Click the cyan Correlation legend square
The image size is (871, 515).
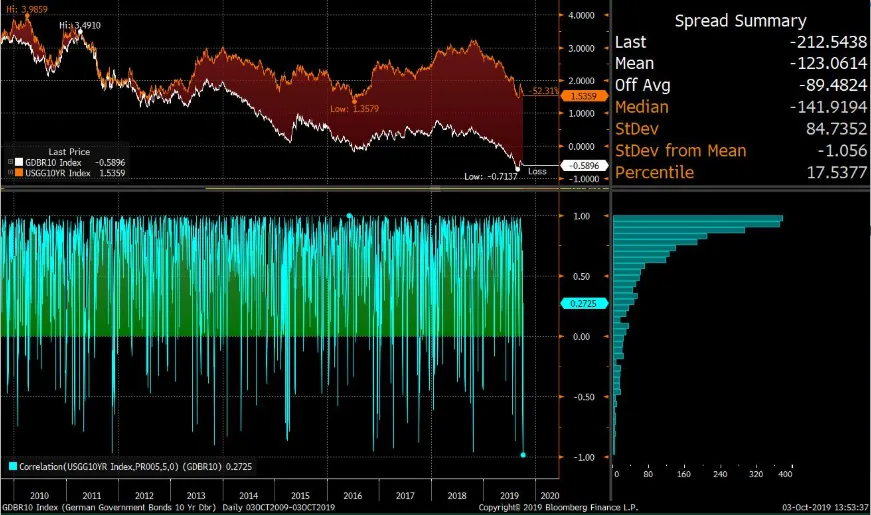[11, 466]
